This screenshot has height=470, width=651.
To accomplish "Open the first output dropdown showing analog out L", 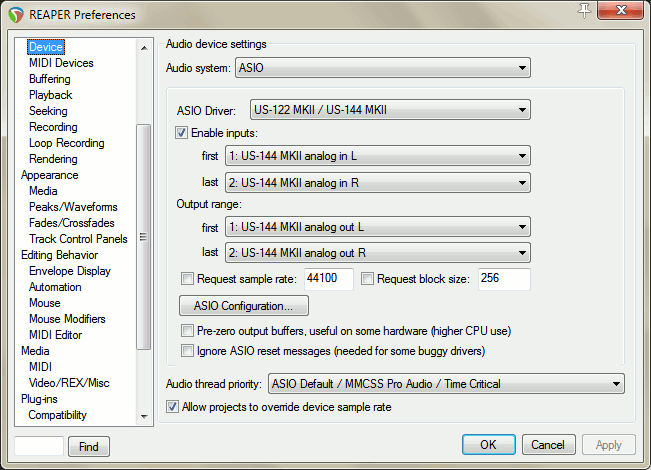I will coord(378,227).
